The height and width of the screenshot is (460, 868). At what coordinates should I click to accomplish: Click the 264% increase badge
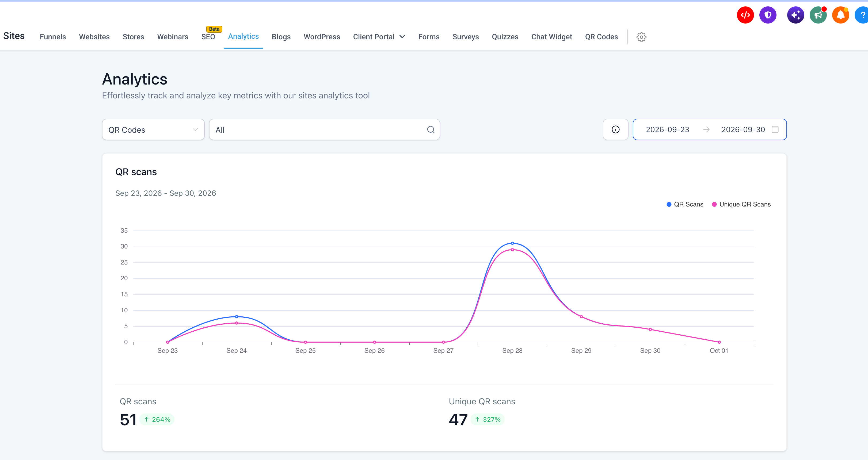click(x=157, y=420)
